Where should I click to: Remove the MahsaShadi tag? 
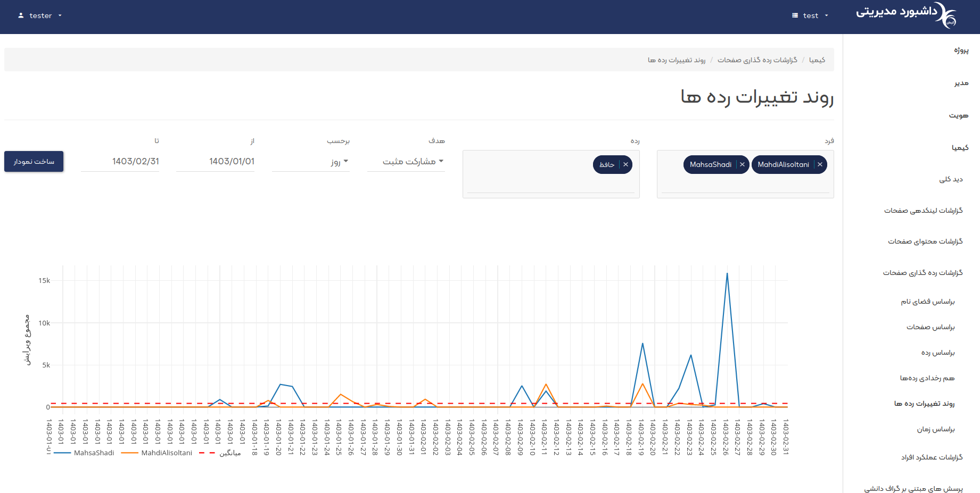click(742, 165)
